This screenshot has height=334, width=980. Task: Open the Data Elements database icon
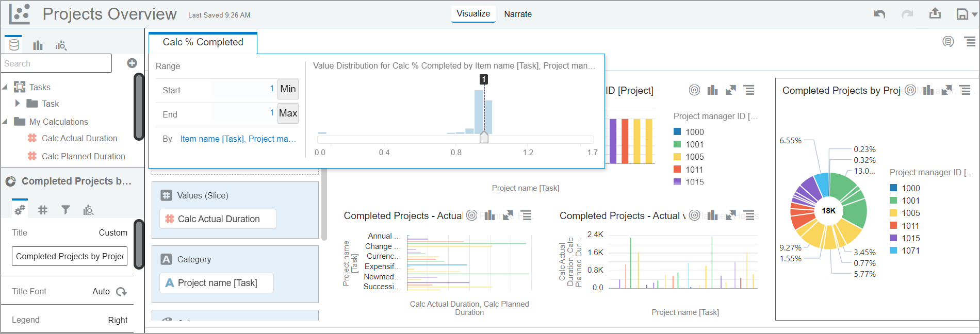tap(14, 45)
